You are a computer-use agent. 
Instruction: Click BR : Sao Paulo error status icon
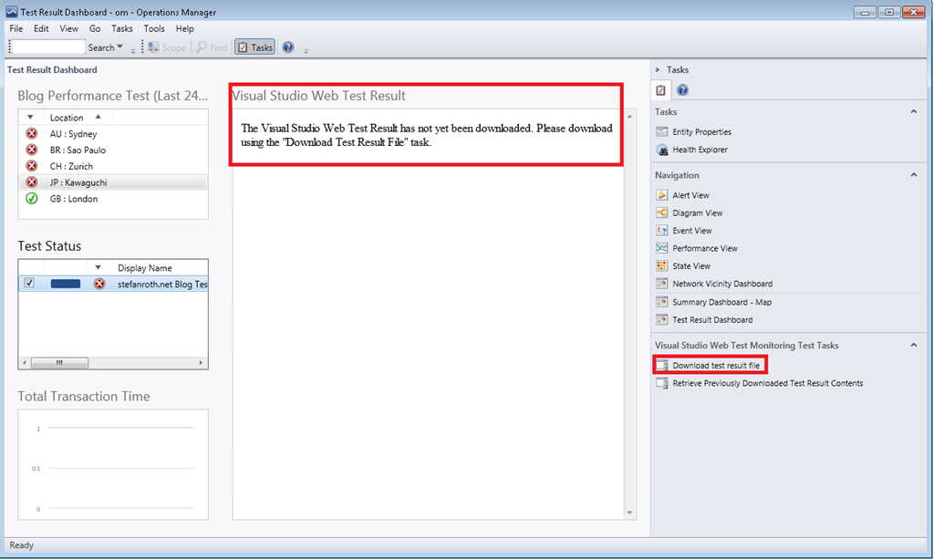32,150
